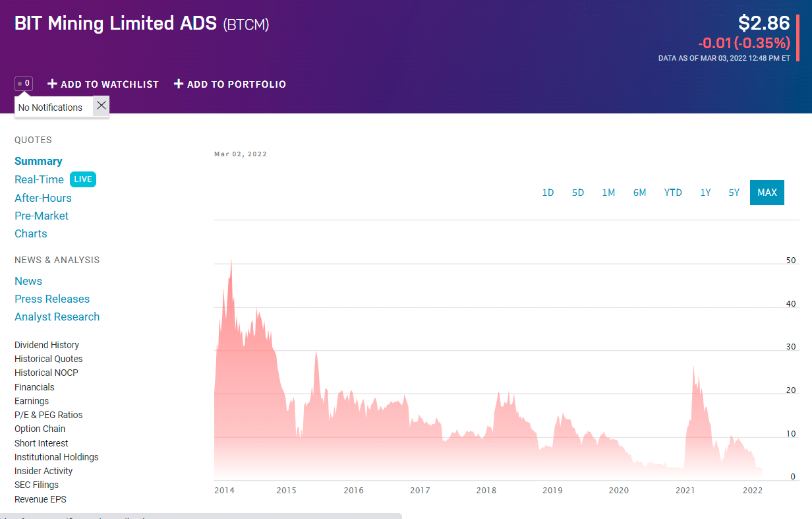Screen dimensions: 812x519
Task: Switch chart to 1M range
Action: point(608,193)
